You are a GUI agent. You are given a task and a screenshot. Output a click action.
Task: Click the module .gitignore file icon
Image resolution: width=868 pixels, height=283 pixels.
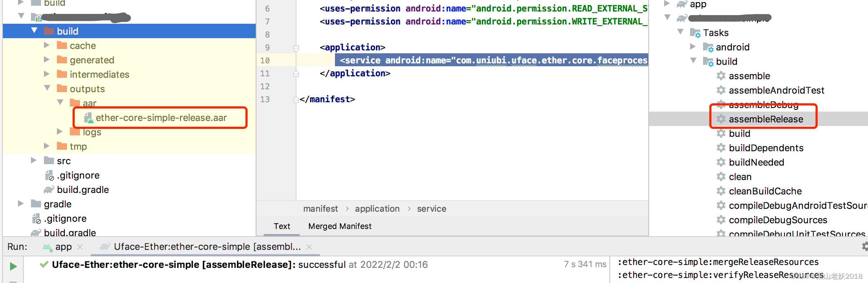[x=49, y=175]
